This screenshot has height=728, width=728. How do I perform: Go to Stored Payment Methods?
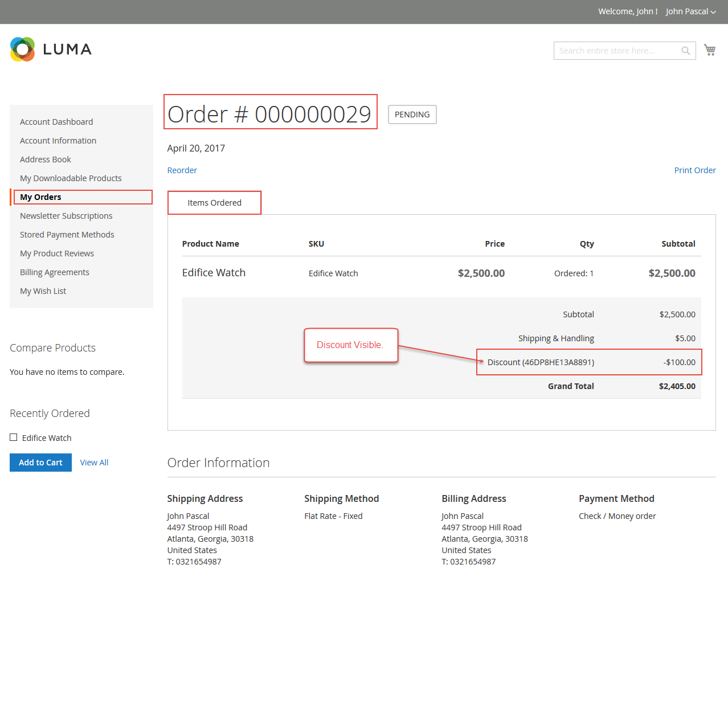pyautogui.click(x=67, y=235)
